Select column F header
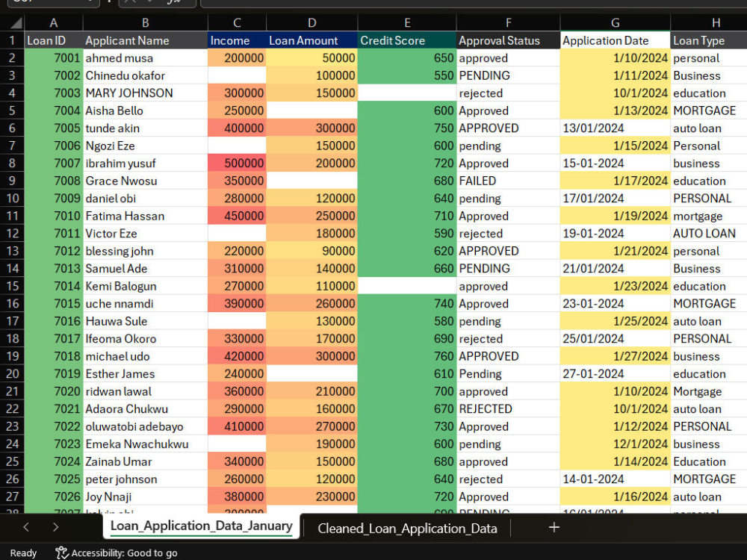This screenshot has height=560, width=747. tap(508, 23)
